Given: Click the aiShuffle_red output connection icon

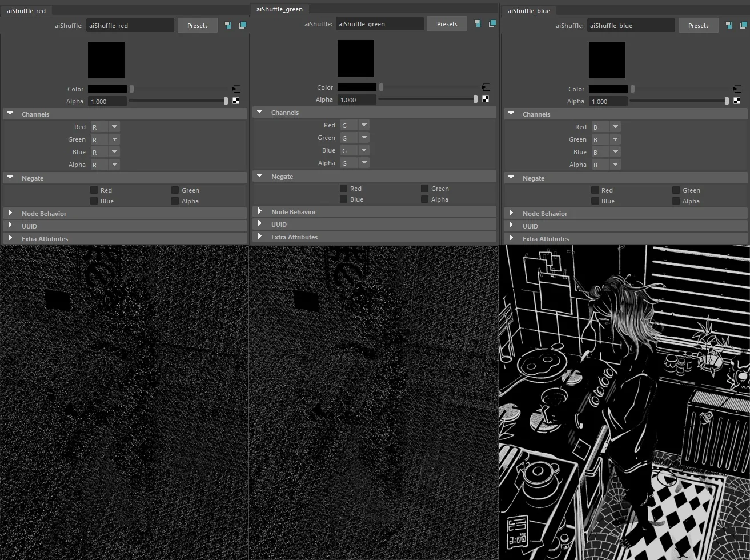Looking at the screenshot, I should click(242, 25).
